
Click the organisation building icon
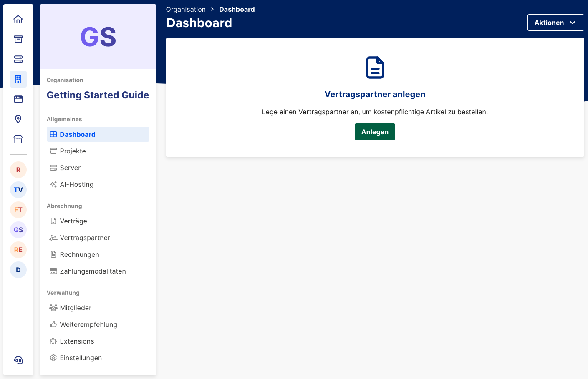[x=18, y=79]
